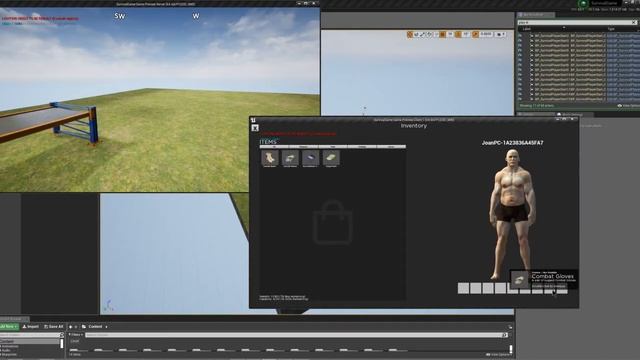The width and height of the screenshot is (640, 360).
Task: Expand the Animations folder
Action: click(x=1, y=346)
